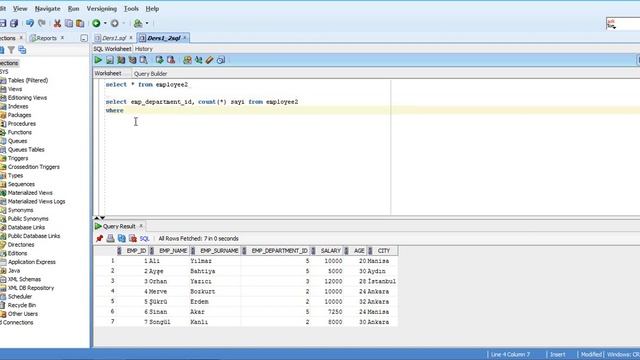Click the SALARY column header
640x360 pixels.
click(x=330, y=251)
